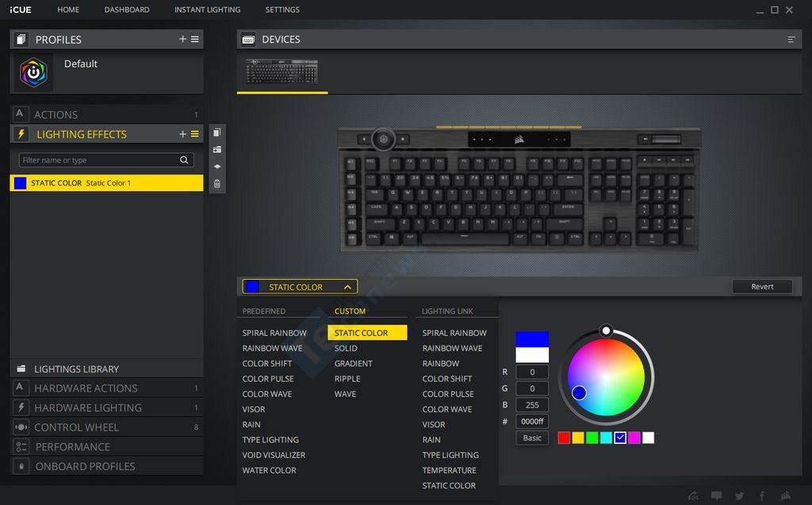Image resolution: width=812 pixels, height=505 pixels.
Task: Click the R value input field
Action: (x=532, y=372)
